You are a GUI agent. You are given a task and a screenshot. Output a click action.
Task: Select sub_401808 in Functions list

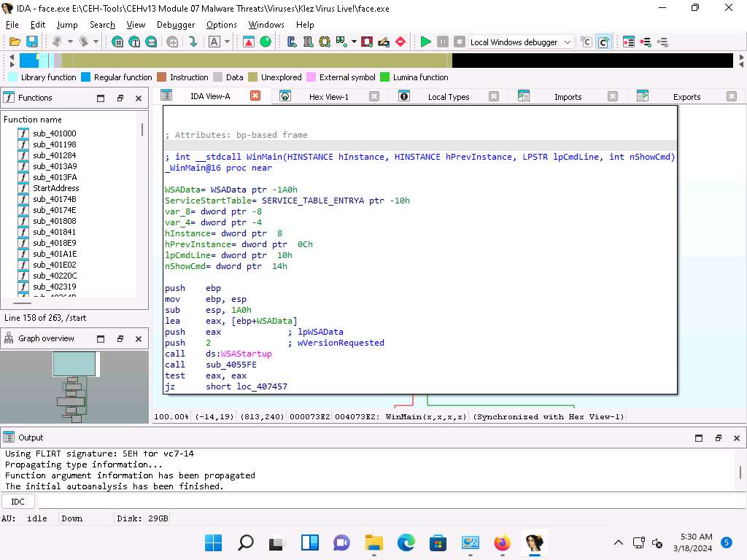coord(54,221)
